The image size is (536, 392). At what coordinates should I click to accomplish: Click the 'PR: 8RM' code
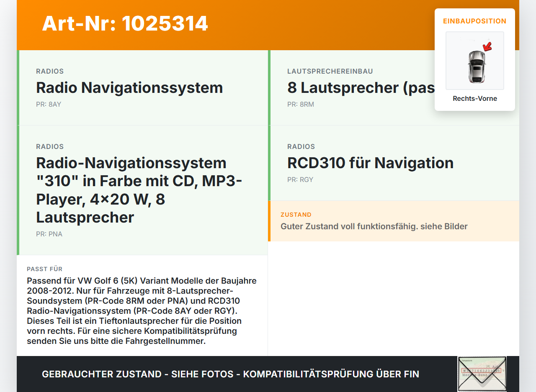[x=301, y=104]
